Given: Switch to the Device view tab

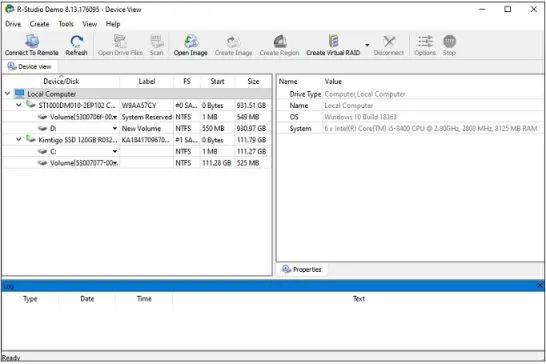Looking at the screenshot, I should point(30,66).
